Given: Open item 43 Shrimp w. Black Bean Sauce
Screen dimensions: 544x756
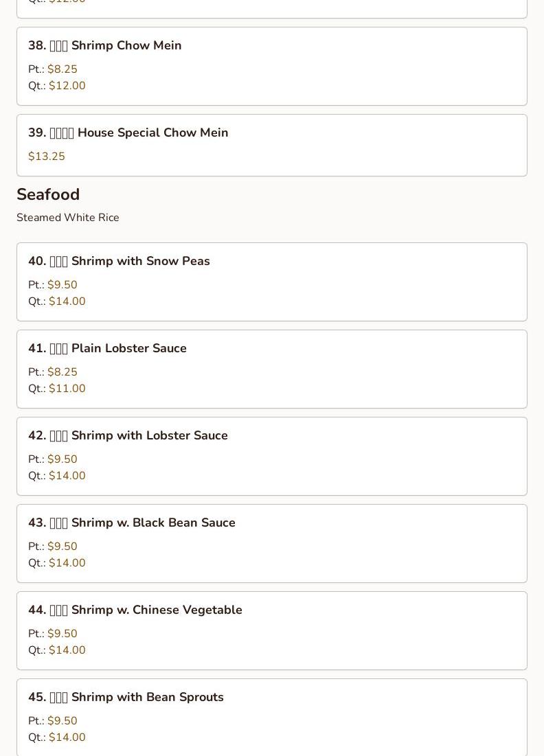Looking at the screenshot, I should click(271, 544).
